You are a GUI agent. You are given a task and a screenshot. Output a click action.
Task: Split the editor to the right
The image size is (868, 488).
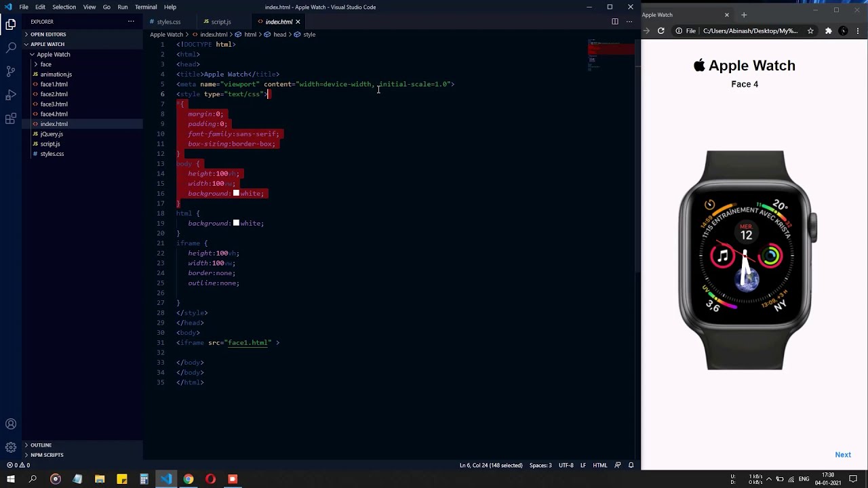[x=615, y=22]
